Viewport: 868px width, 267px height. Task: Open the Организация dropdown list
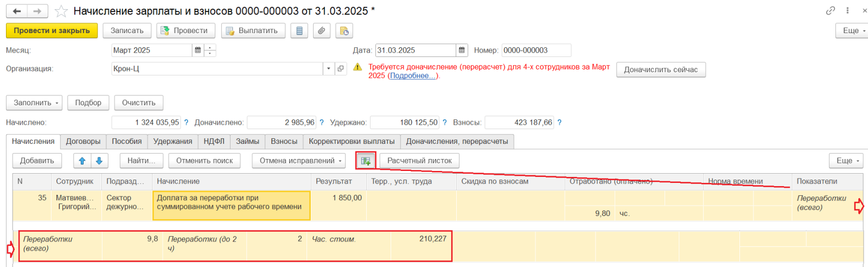point(328,69)
